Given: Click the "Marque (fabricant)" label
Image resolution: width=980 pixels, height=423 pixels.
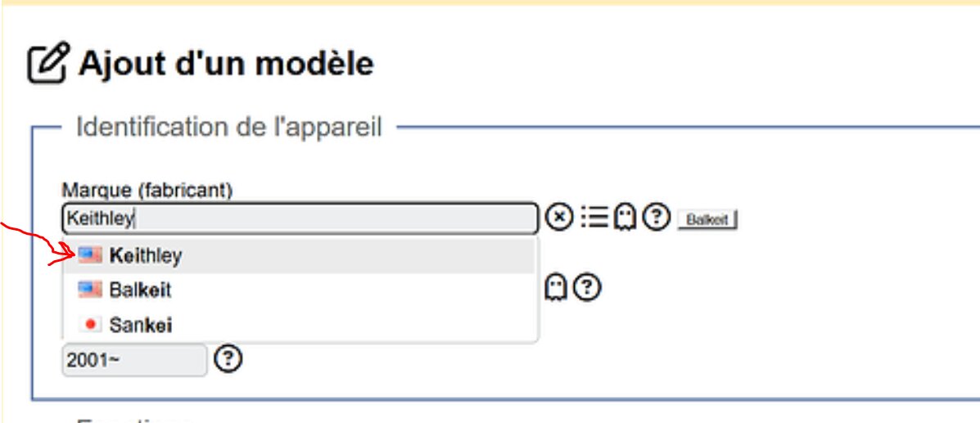Looking at the screenshot, I should click(147, 191).
